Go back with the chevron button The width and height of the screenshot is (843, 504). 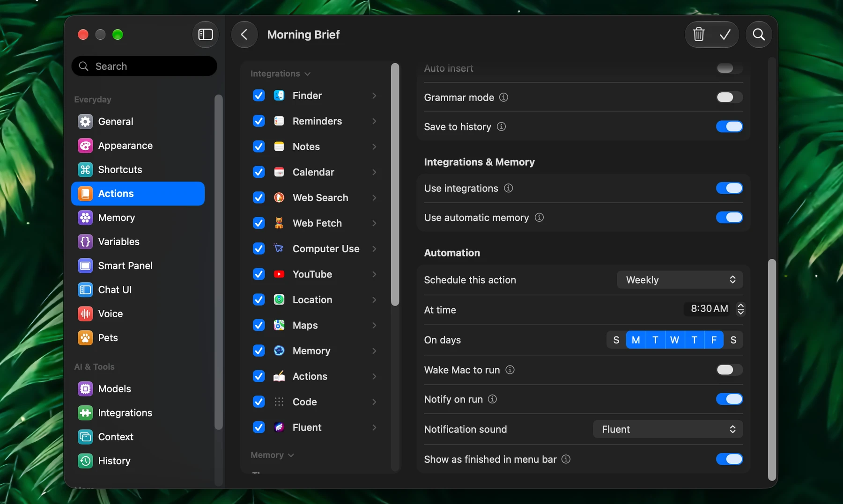pos(244,35)
